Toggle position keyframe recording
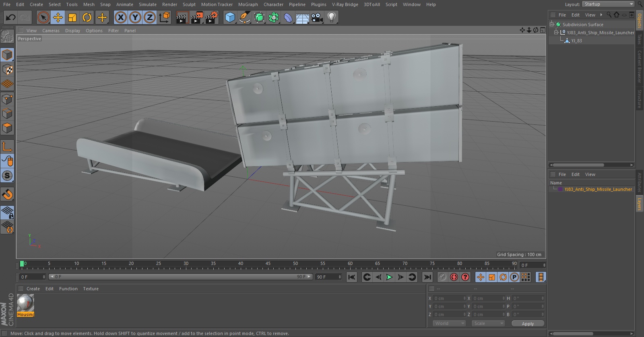Image resolution: width=644 pixels, height=337 pixels. click(481, 277)
